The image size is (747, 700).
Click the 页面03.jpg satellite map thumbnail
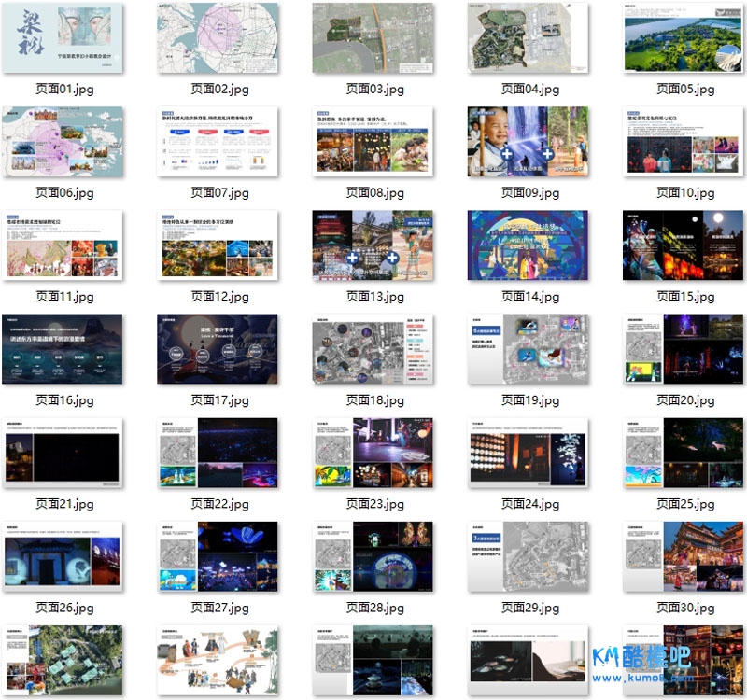click(373, 37)
